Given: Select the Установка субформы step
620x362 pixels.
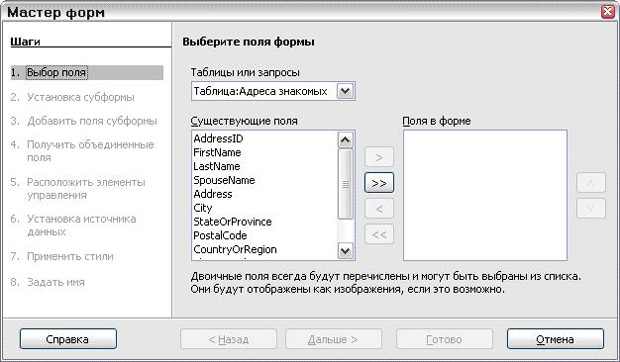Looking at the screenshot, I should pos(80,97).
